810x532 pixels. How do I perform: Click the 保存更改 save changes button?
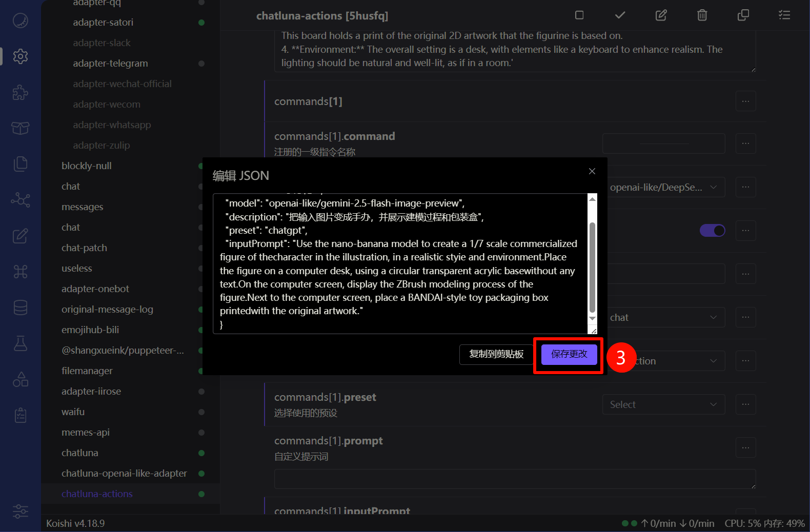[x=569, y=354]
